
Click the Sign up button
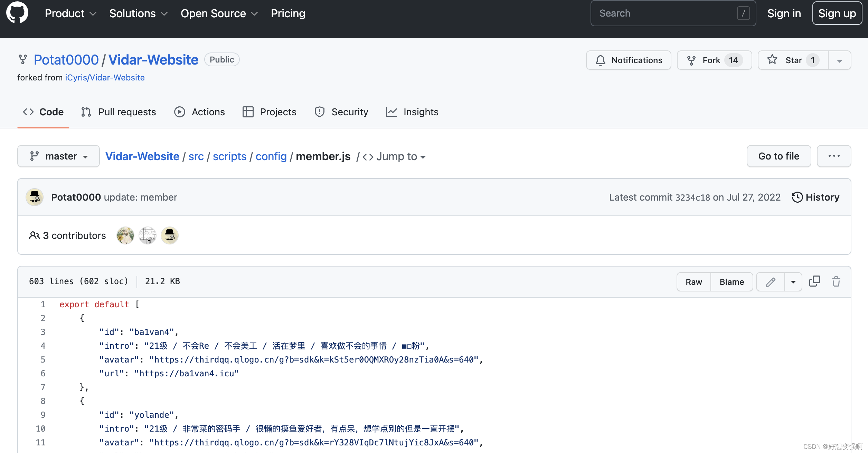(x=837, y=13)
